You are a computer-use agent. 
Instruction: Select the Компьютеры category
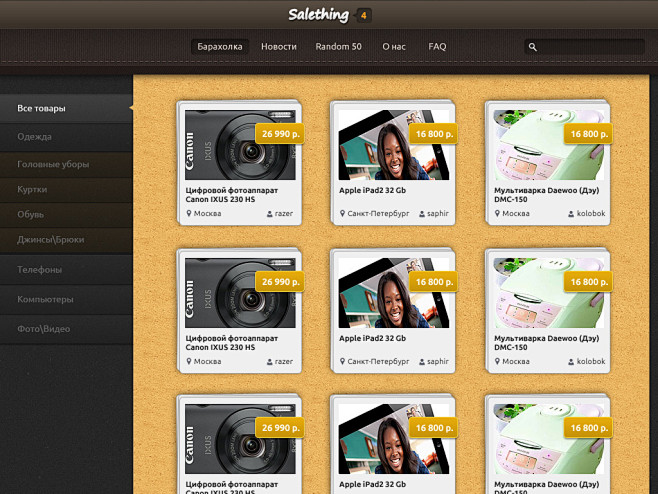(66, 299)
